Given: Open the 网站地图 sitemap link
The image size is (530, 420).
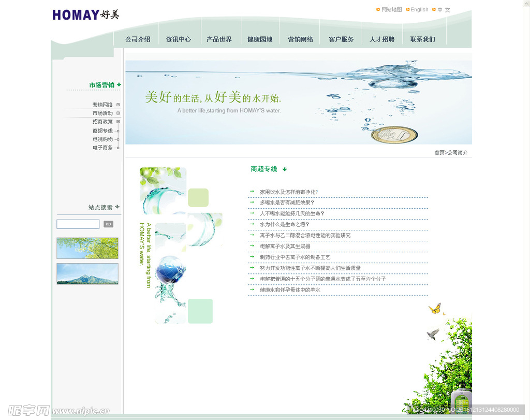Looking at the screenshot, I should point(391,9).
